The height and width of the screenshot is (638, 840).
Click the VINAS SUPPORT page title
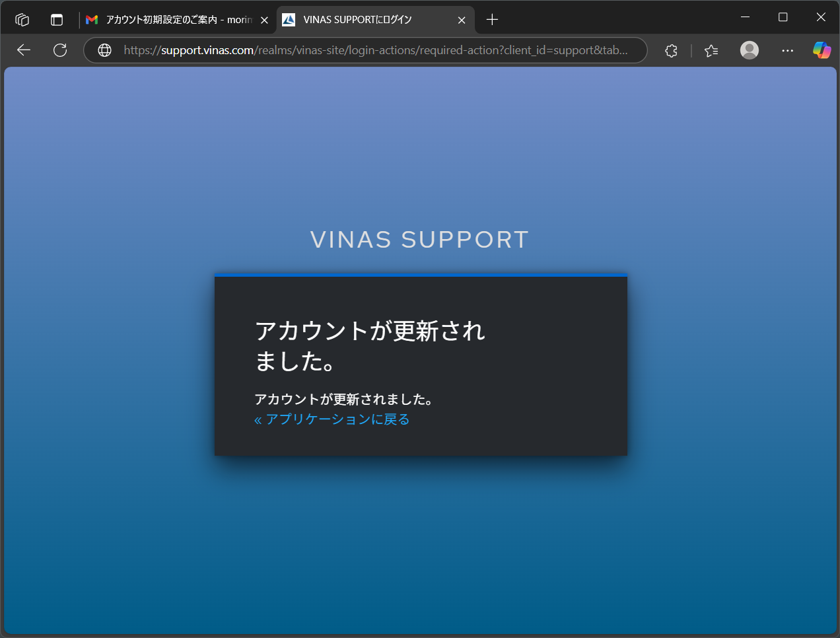coord(420,240)
